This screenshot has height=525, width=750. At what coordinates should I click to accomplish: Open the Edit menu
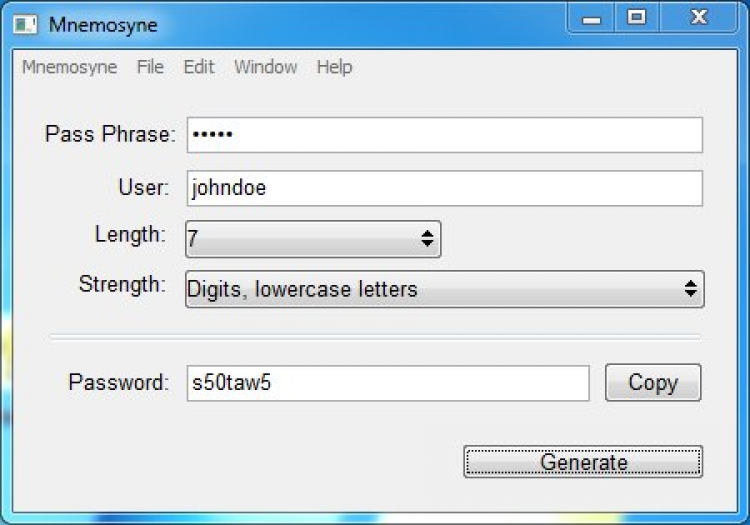pyautogui.click(x=199, y=67)
